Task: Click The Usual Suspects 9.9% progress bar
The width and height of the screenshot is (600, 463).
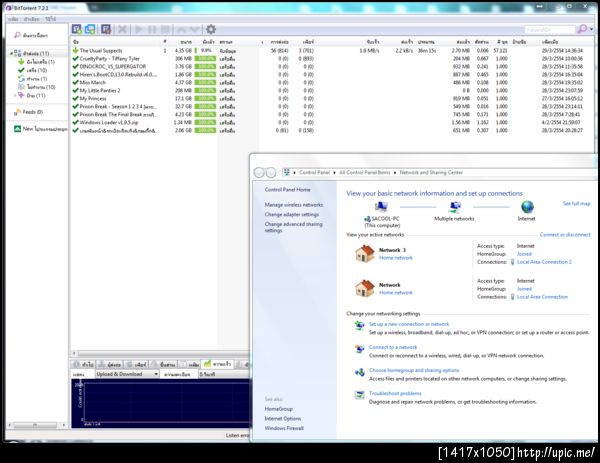Action: pyautogui.click(x=205, y=51)
